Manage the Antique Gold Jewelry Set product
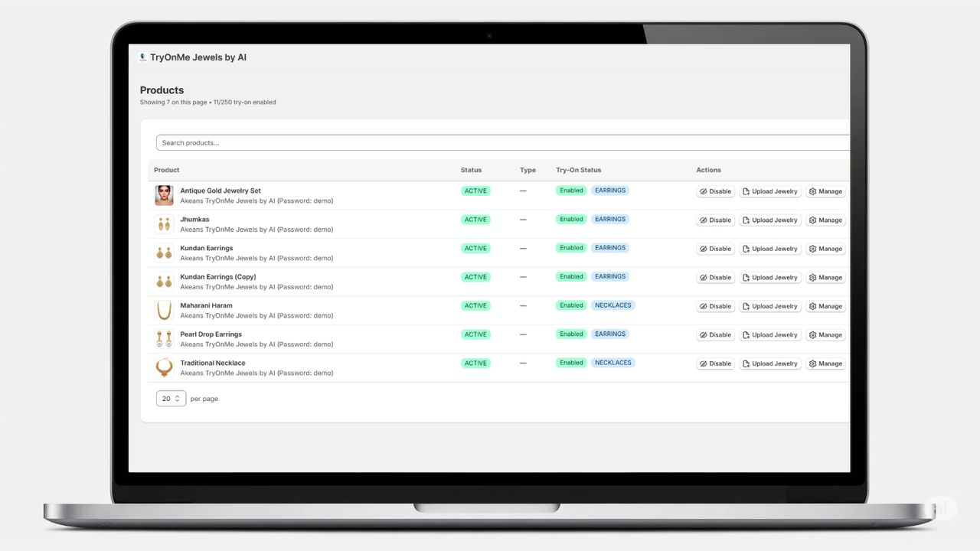 point(825,191)
